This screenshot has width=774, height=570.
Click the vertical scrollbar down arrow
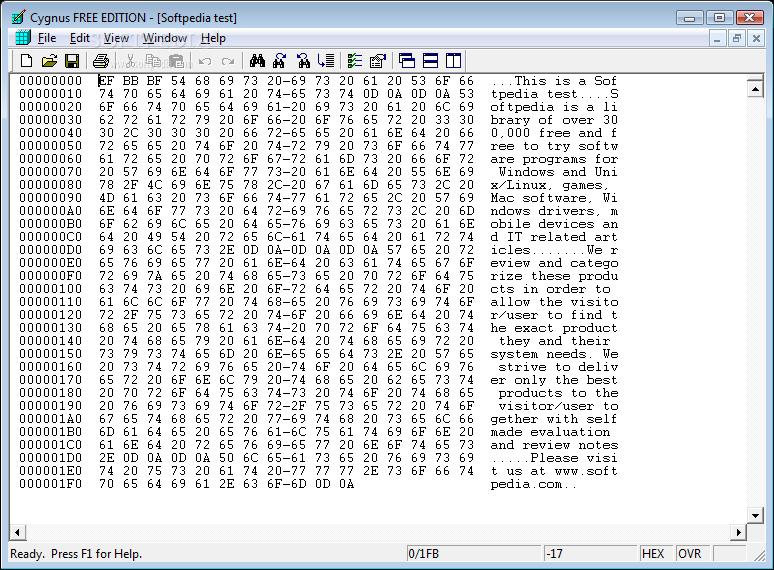click(755, 516)
